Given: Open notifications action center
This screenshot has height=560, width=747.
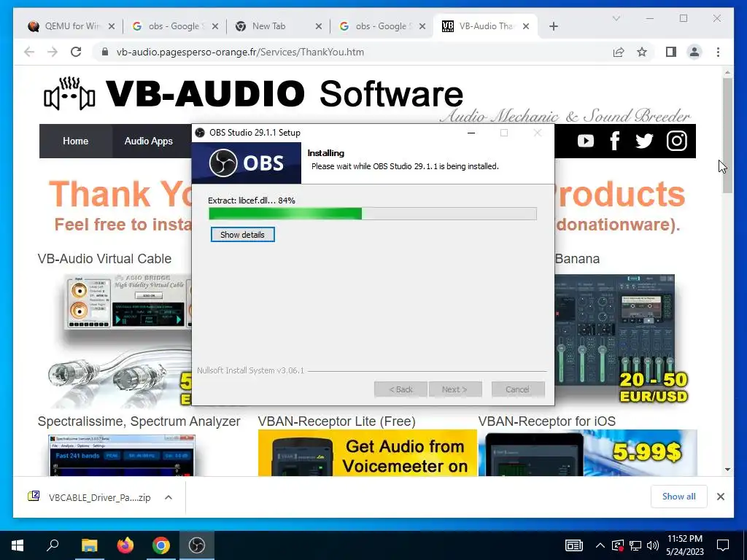Looking at the screenshot, I should [x=723, y=545].
